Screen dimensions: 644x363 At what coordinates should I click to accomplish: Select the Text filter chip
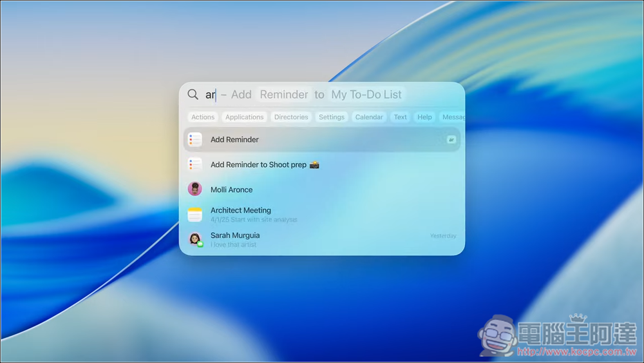tap(400, 117)
